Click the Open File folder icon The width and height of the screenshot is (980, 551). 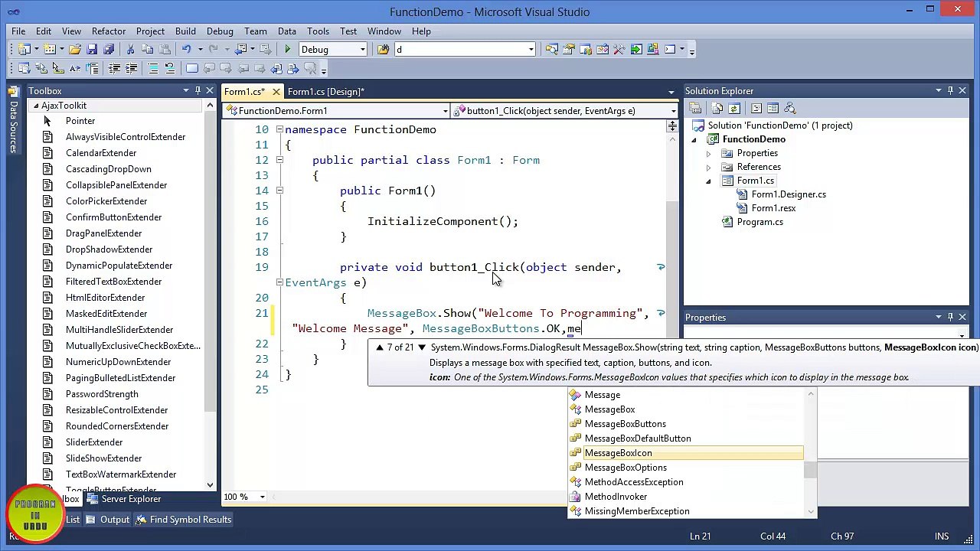(75, 49)
